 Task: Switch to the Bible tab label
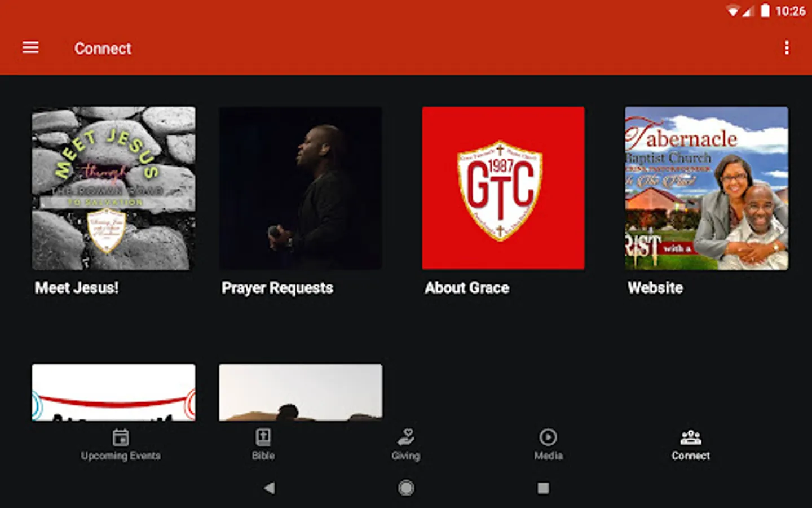(263, 456)
